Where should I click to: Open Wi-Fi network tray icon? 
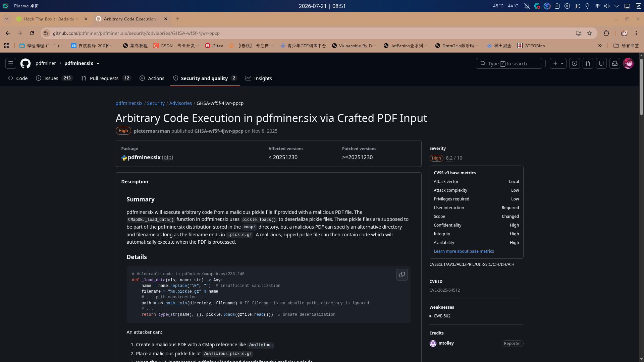pyautogui.click(x=597, y=6)
